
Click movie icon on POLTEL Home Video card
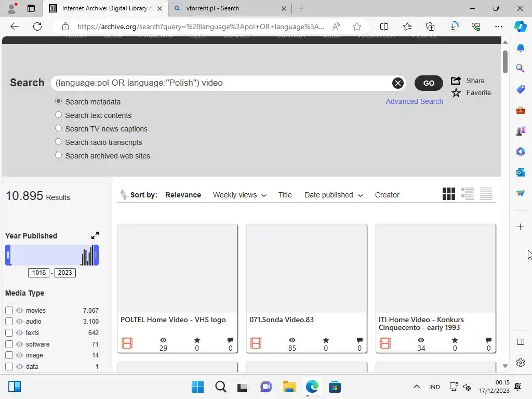(x=127, y=343)
